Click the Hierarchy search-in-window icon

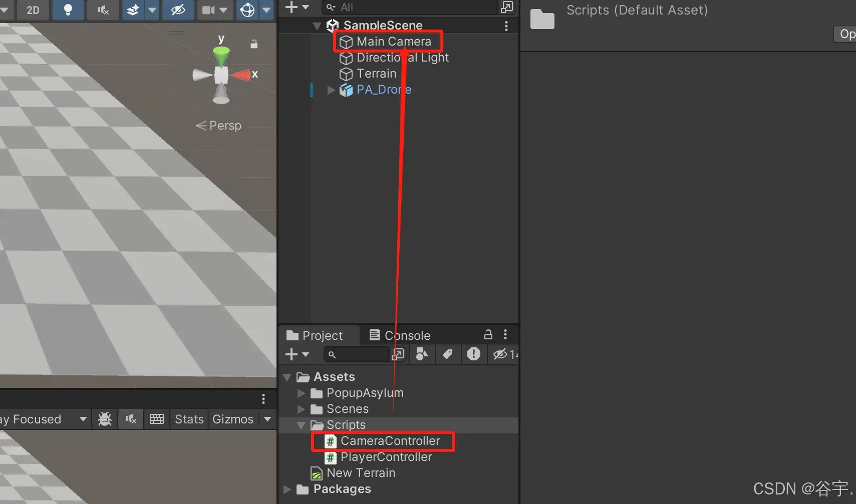(x=507, y=7)
